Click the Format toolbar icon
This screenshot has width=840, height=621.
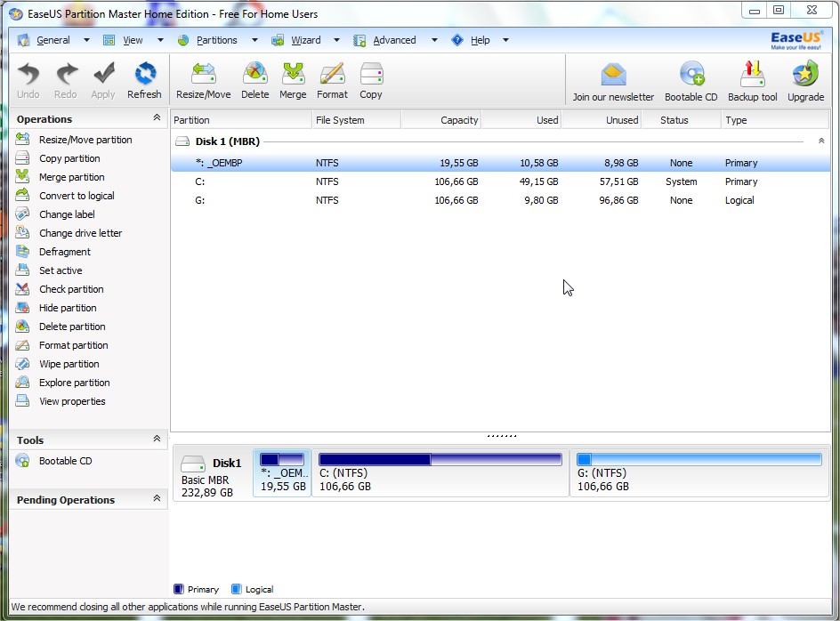[x=332, y=79]
